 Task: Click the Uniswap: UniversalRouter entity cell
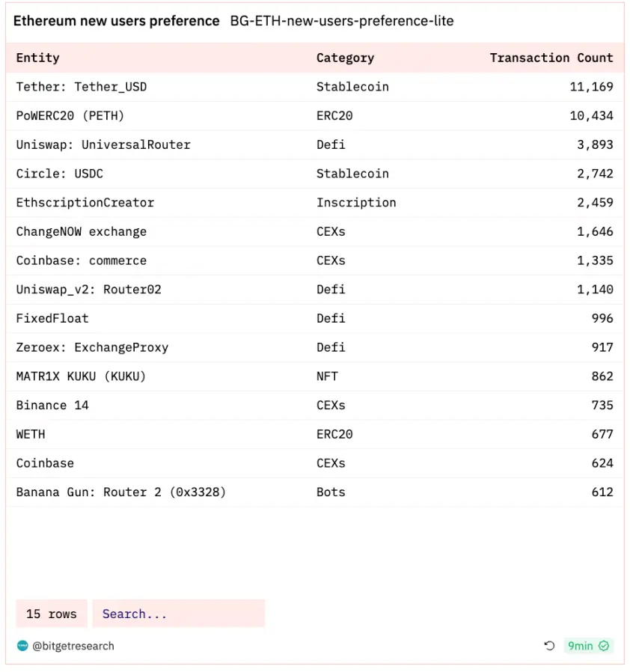[x=103, y=144]
